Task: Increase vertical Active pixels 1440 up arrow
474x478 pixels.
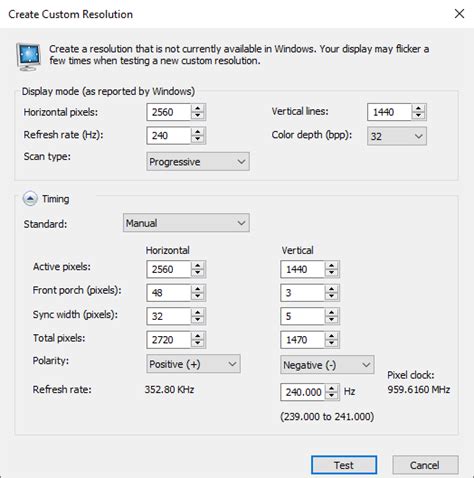Action: pyautogui.click(x=332, y=265)
